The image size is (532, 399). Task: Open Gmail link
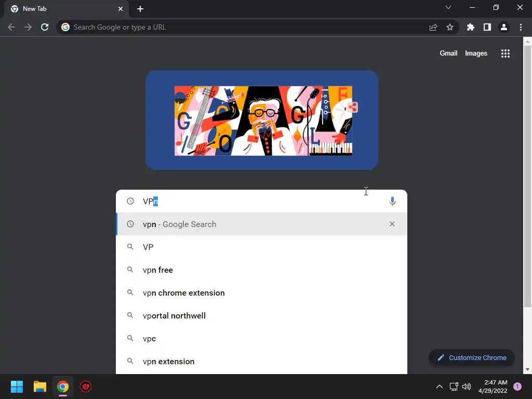[448, 54]
